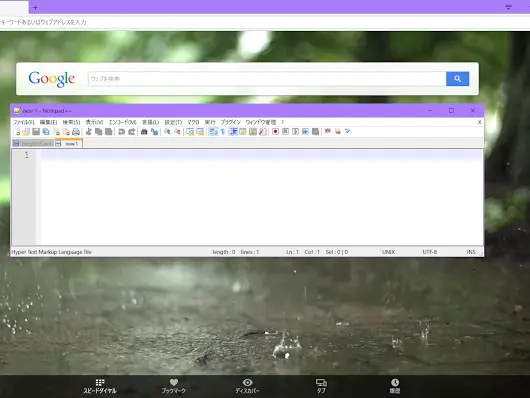This screenshot has width=530, height=398.
Task: Click the Cut scissors icon
Action: pyautogui.click(x=89, y=132)
